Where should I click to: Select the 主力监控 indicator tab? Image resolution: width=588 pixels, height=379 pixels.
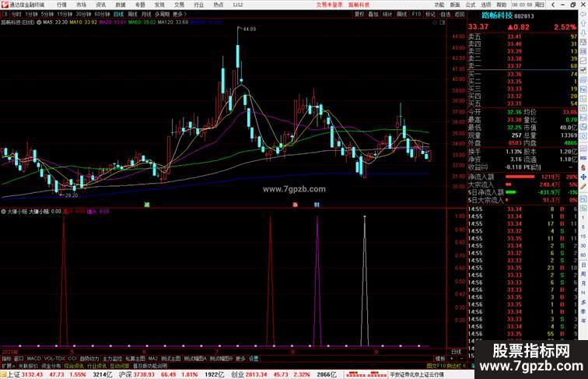click(x=112, y=359)
